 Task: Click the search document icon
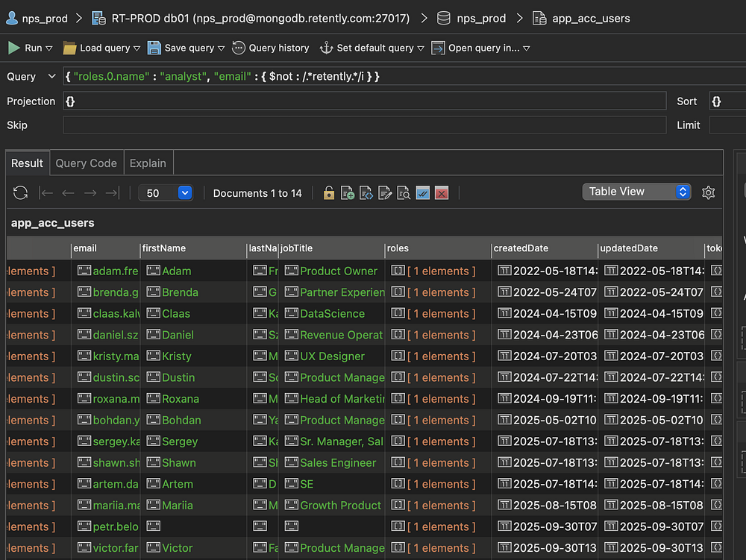point(404,193)
